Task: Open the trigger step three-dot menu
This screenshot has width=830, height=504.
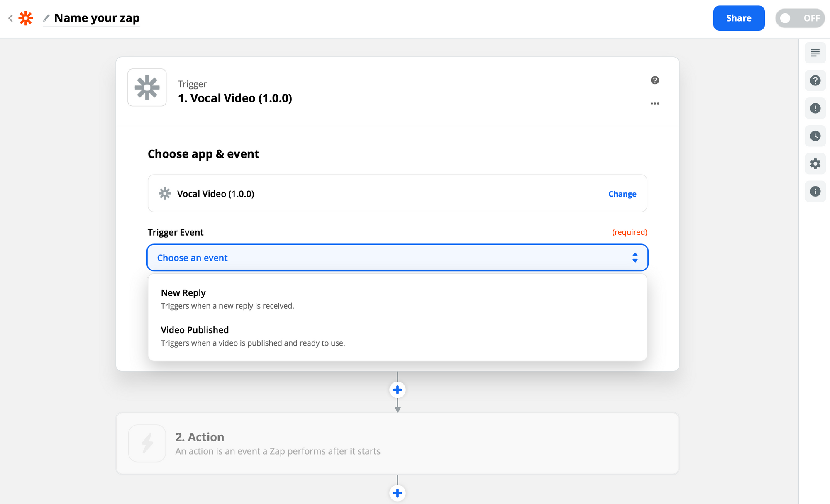Action: 655,104
